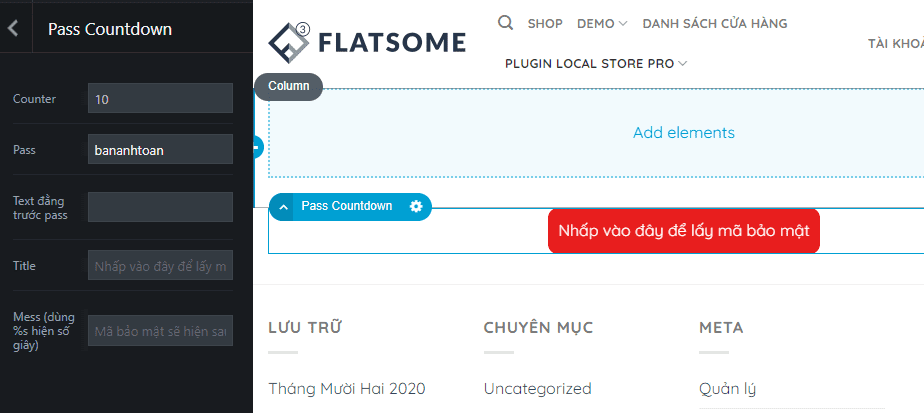The height and width of the screenshot is (413, 924).
Task: Click the blue circle handle on column edge
Action: (257, 147)
